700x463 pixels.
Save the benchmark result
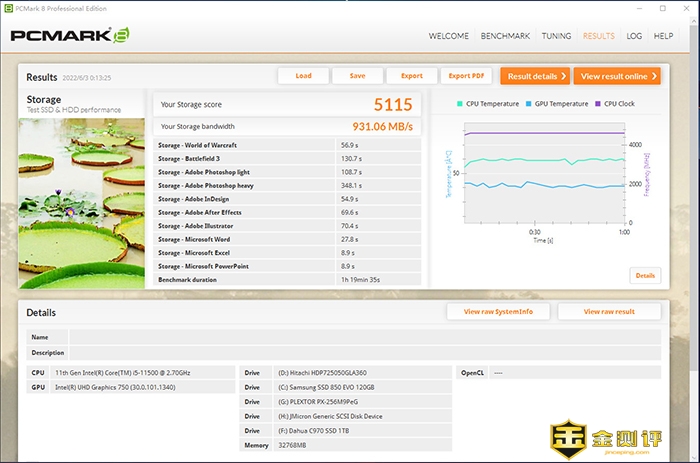click(357, 76)
